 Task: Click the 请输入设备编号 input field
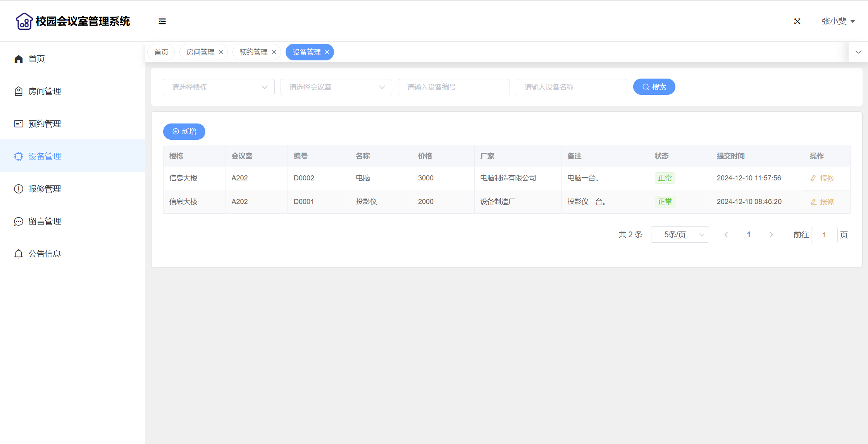(453, 87)
